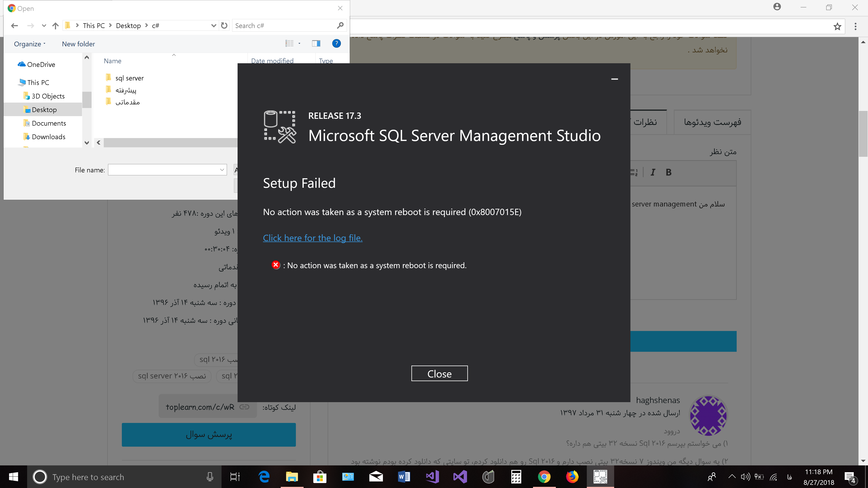The height and width of the screenshot is (488, 868).
Task: Open Calculator from taskbar
Action: 516,477
